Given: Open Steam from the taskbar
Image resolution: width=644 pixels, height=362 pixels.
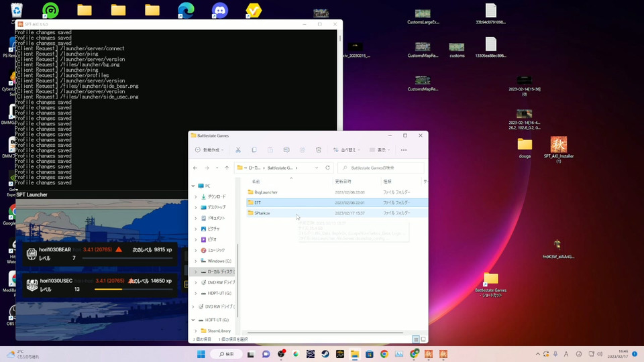Looking at the screenshot, I should point(325,354).
